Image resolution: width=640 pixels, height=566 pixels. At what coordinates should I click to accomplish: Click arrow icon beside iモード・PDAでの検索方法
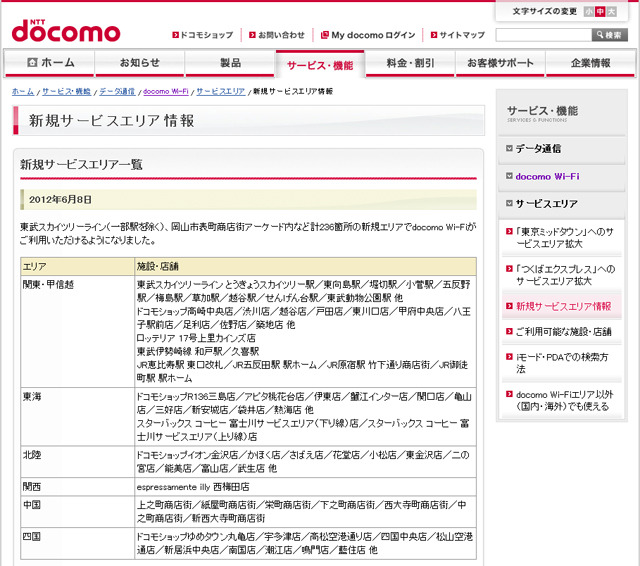click(x=509, y=357)
